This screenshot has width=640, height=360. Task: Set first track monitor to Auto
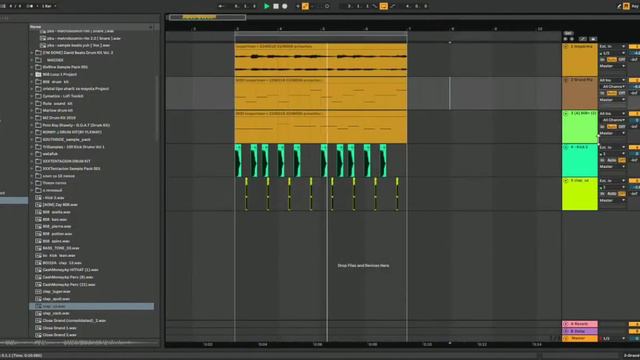[612, 60]
